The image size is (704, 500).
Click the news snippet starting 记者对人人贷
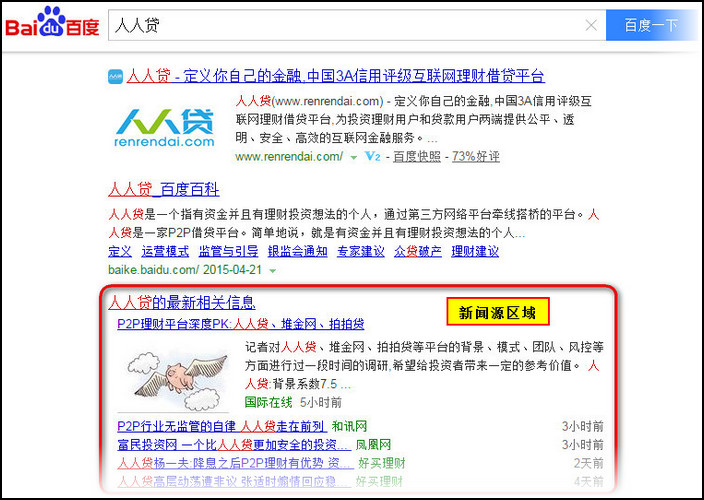[x=424, y=366]
